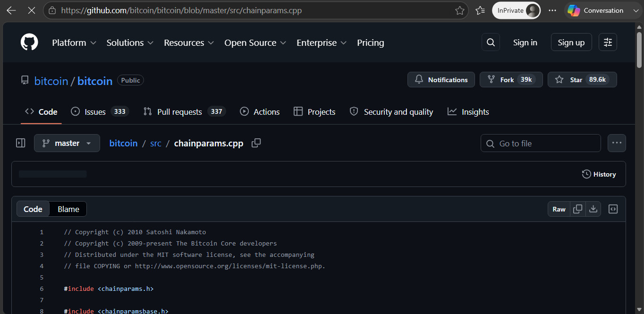Click the Sign up button

(571, 42)
